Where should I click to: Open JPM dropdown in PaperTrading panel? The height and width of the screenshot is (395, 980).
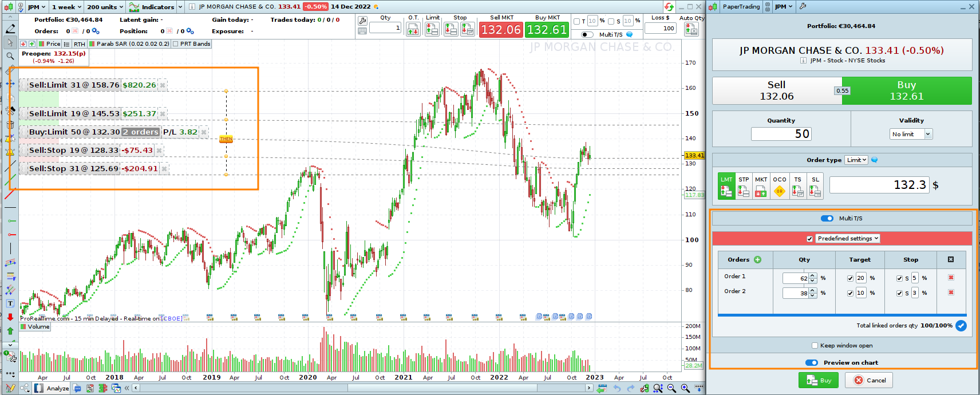(784, 6)
